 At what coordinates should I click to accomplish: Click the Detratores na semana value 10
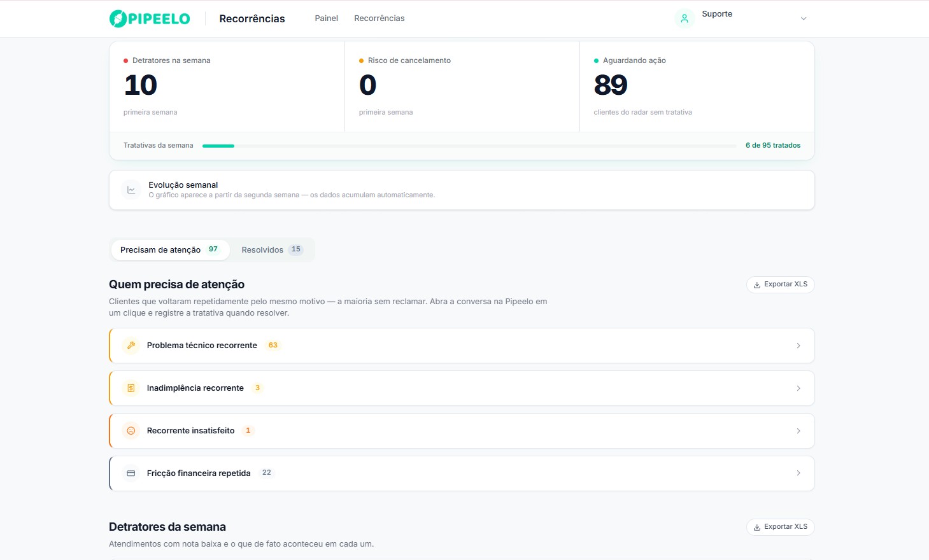(x=141, y=85)
